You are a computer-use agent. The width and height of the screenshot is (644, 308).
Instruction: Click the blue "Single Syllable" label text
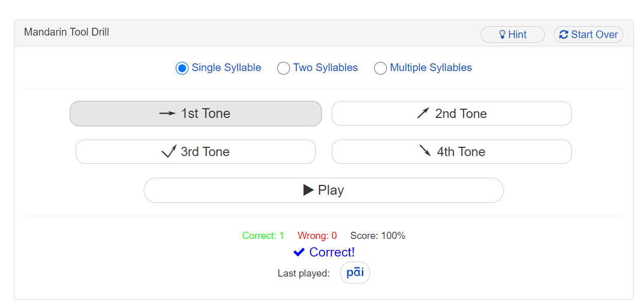point(226,67)
